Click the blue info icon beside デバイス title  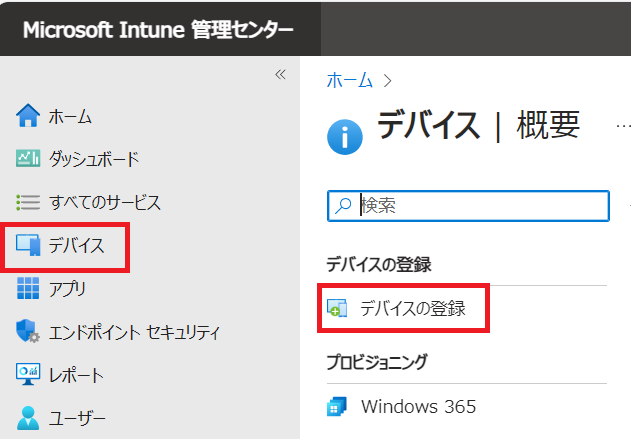(x=344, y=137)
